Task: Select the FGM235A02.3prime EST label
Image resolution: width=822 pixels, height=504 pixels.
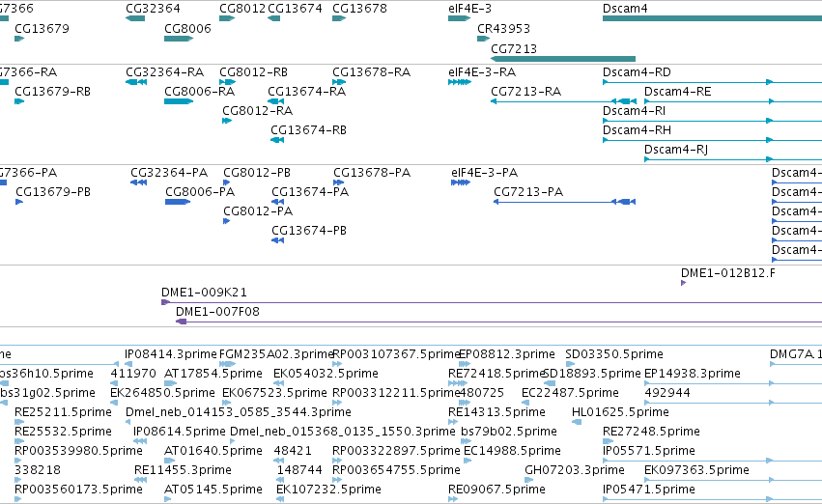Action: tap(276, 354)
